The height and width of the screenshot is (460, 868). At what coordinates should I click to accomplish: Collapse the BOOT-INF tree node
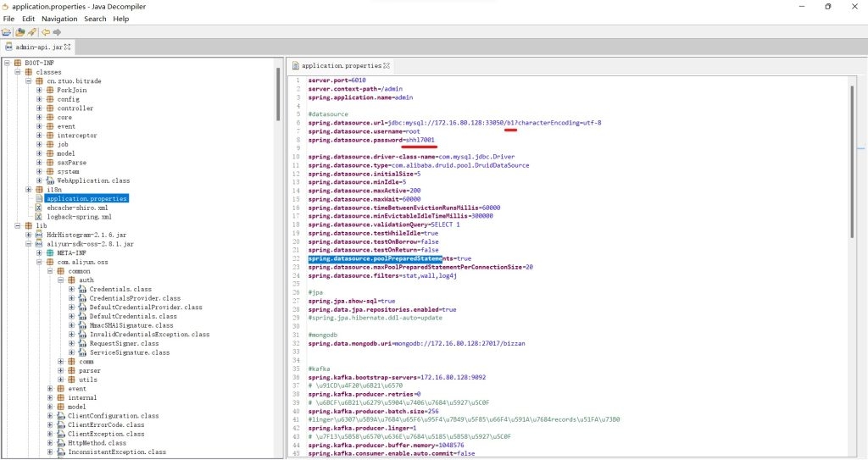[x=7, y=64]
